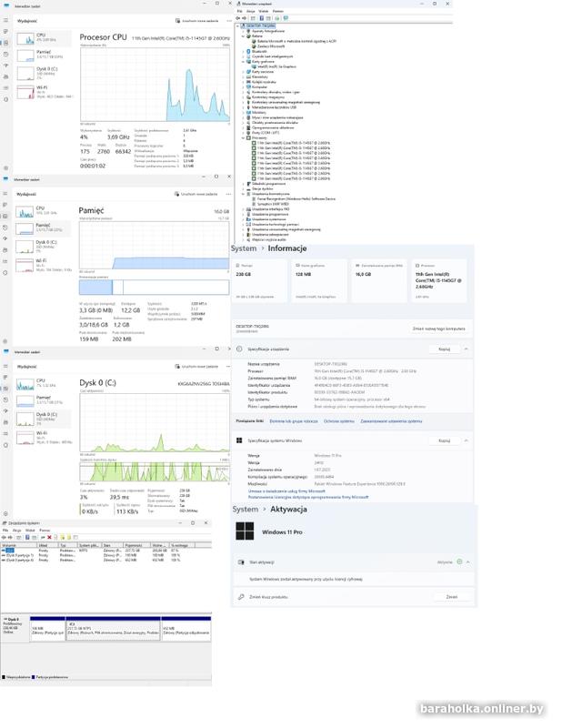Open Zaawansowane ustawienia systemu link
The height and width of the screenshot is (728, 562).
(x=391, y=421)
